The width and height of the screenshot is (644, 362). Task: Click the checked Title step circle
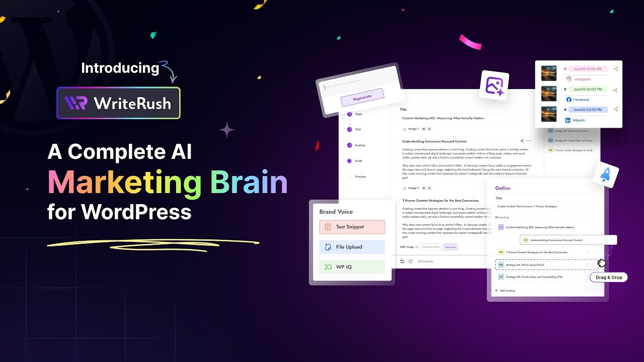point(350,129)
